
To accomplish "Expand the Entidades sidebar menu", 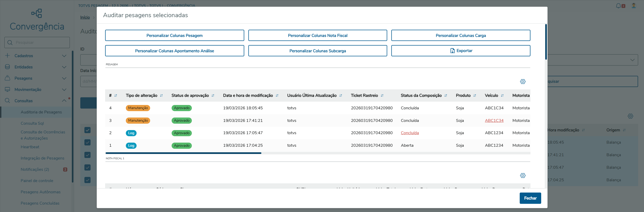I will point(36,67).
